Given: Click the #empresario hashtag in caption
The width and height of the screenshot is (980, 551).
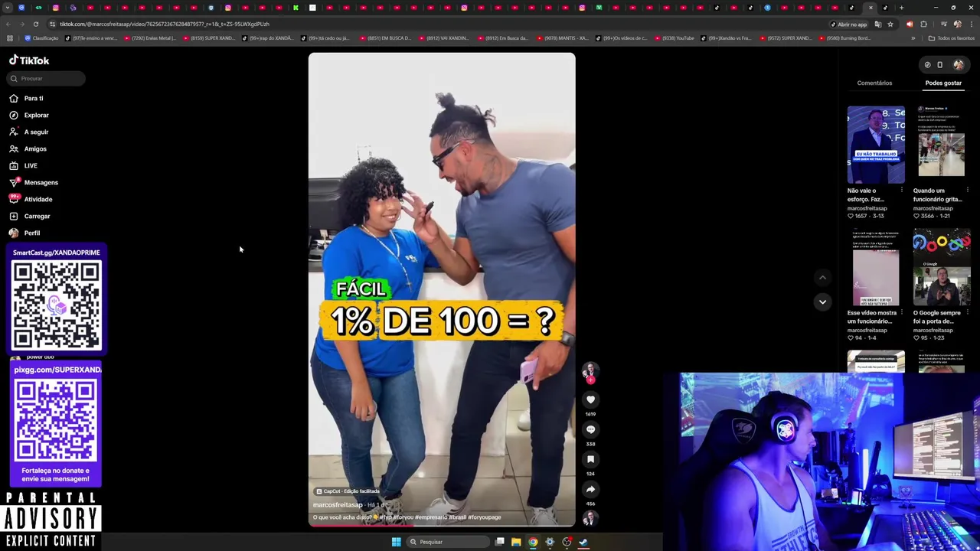Looking at the screenshot, I should [x=431, y=517].
